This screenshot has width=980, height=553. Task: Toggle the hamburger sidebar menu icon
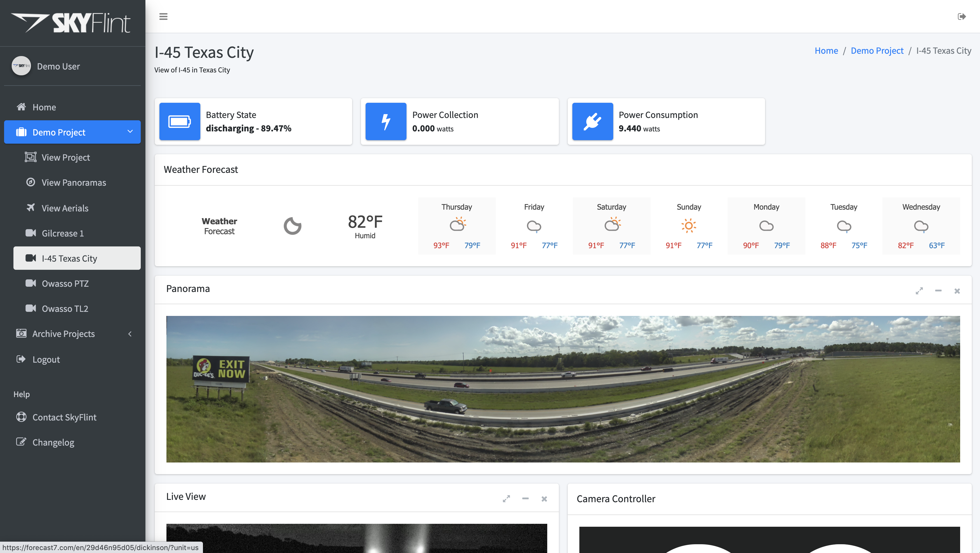pyautogui.click(x=163, y=16)
